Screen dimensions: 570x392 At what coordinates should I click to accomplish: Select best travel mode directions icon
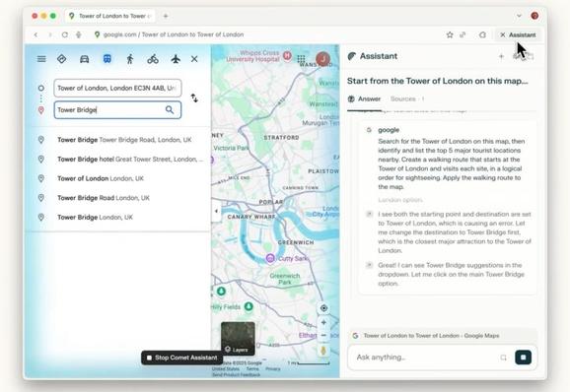(x=62, y=59)
